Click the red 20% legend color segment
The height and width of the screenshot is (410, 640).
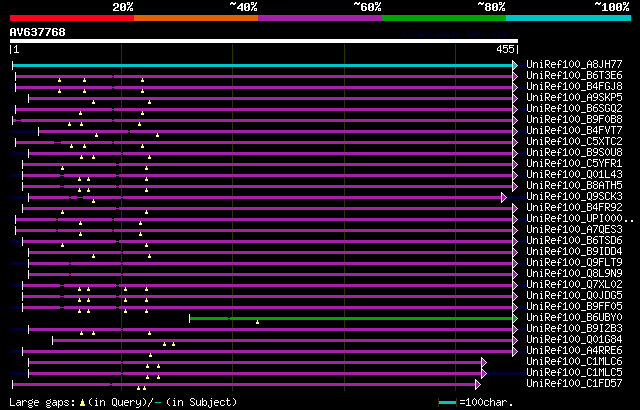(x=72, y=17)
